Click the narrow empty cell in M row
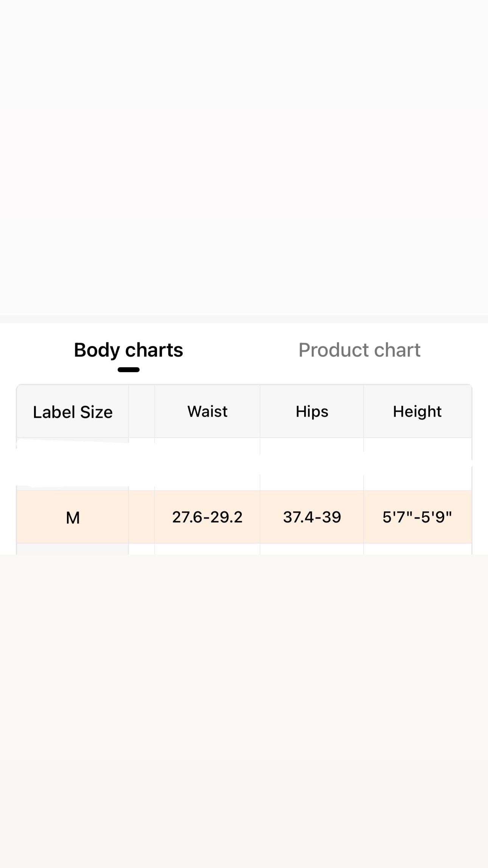 141,517
